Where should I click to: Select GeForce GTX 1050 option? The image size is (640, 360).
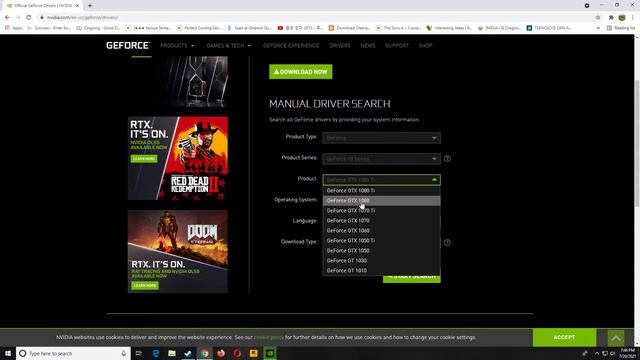pos(381,251)
